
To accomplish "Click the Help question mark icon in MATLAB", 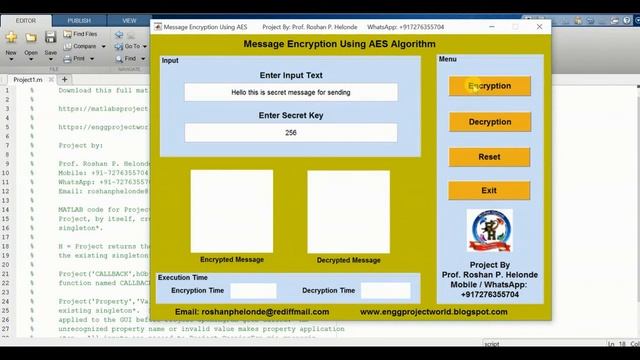I will (x=627, y=20).
